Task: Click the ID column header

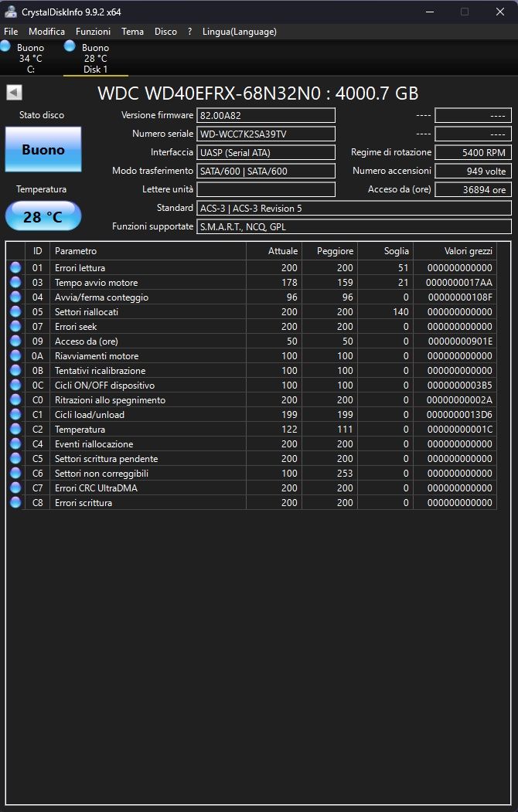Action: tap(37, 251)
